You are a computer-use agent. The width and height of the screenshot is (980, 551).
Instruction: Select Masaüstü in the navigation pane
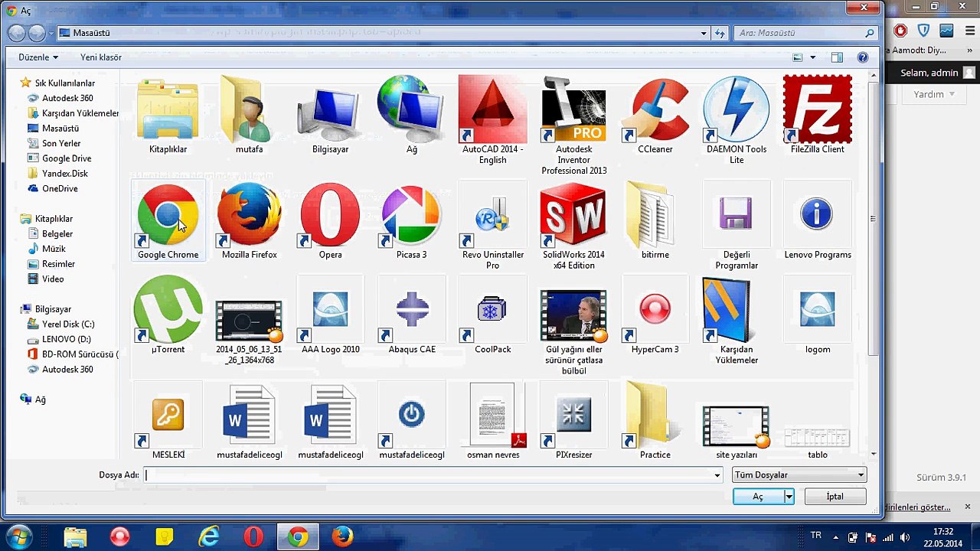pos(60,128)
